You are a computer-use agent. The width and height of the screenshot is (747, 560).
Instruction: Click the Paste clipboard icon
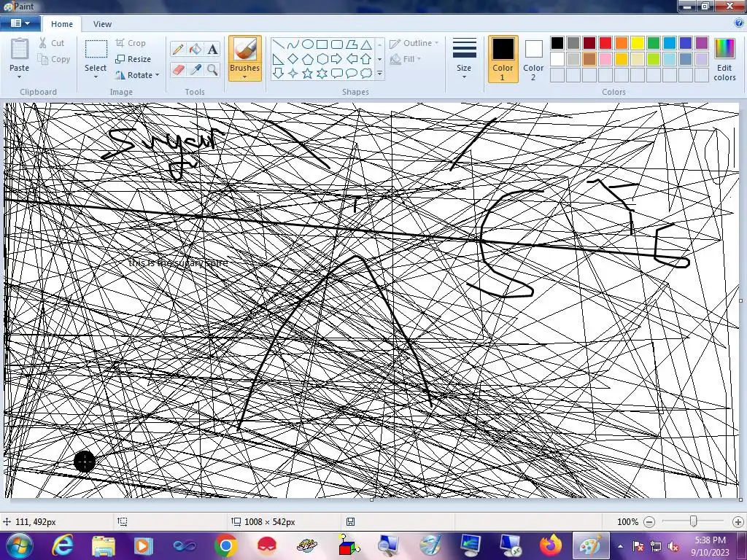(20, 50)
